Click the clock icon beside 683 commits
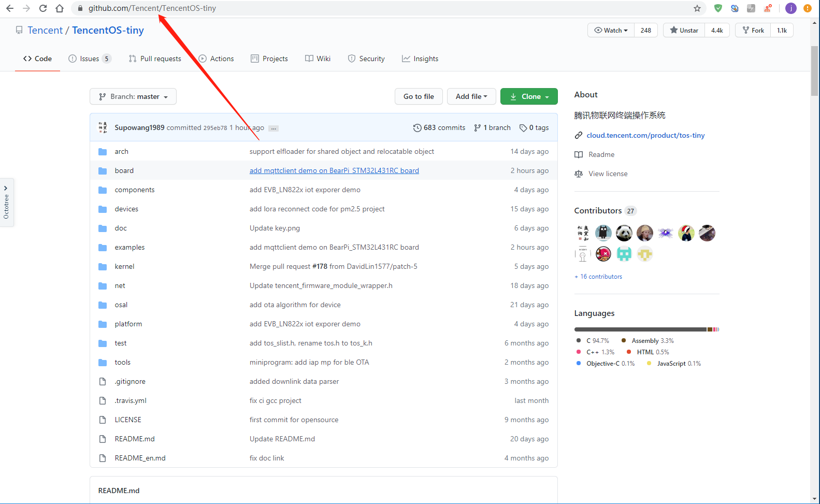 417,127
